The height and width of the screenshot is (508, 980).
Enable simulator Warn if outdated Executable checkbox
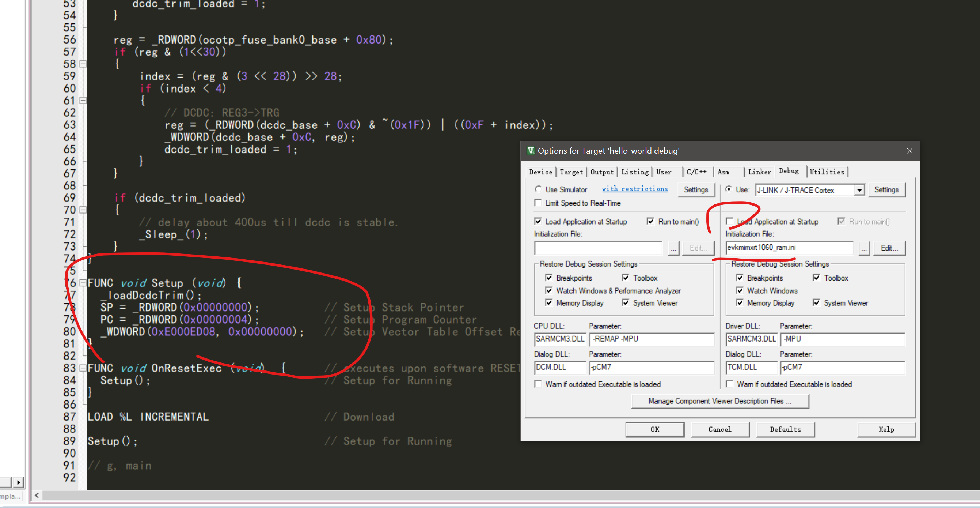pyautogui.click(x=538, y=384)
